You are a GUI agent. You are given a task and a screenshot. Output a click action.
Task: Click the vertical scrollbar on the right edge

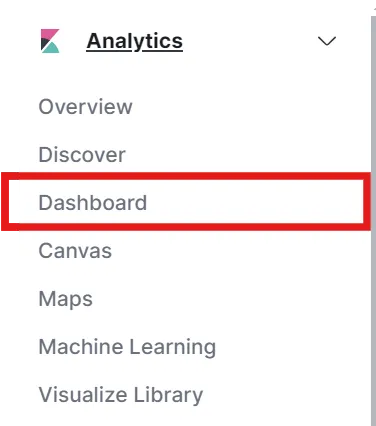point(373,220)
